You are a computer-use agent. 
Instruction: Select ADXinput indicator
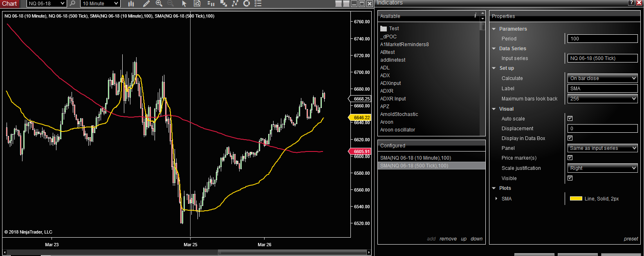point(390,83)
